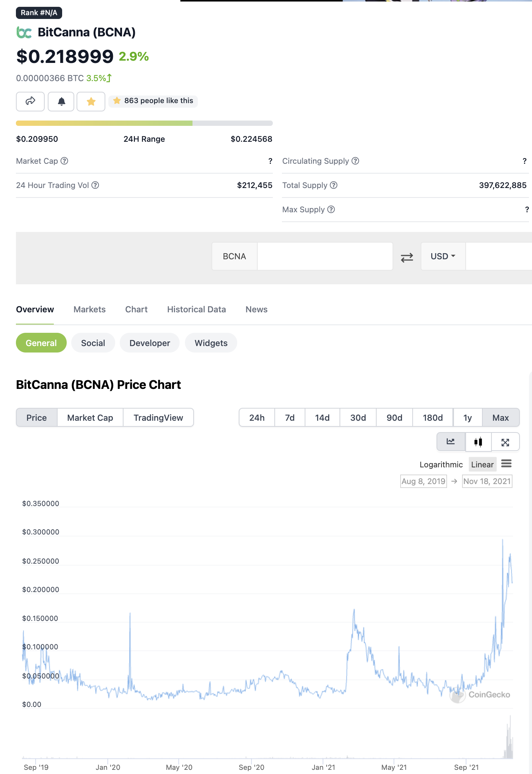
Task: Open the Chart tab
Action: pos(136,310)
